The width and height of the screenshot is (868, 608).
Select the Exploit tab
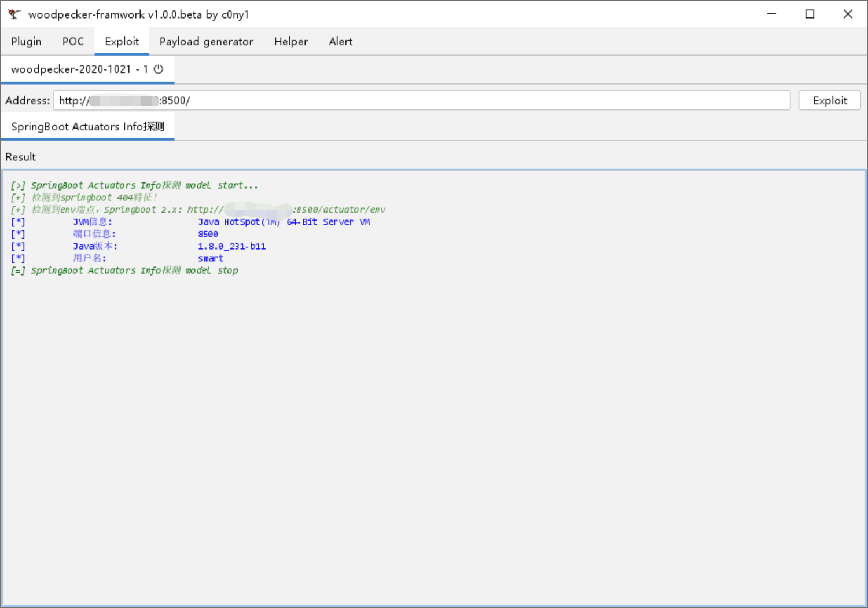click(122, 42)
